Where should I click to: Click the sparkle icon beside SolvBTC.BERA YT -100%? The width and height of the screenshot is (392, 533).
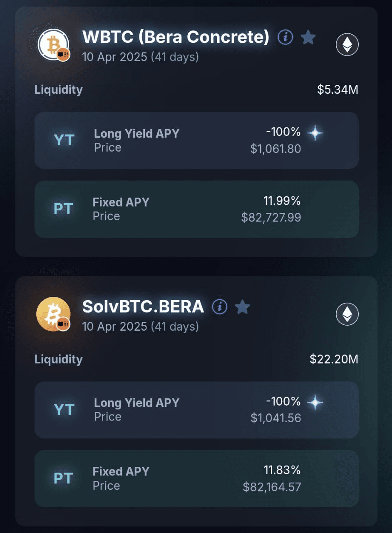pyautogui.click(x=315, y=403)
